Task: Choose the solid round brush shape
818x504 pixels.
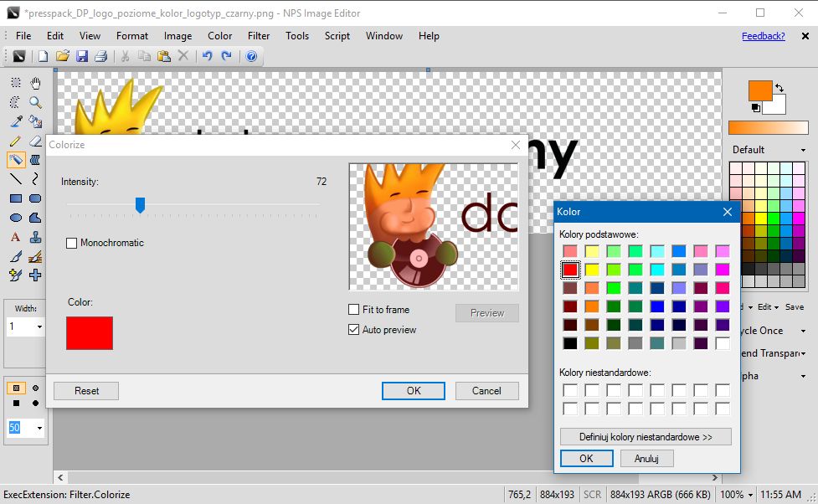Action: coord(35,403)
